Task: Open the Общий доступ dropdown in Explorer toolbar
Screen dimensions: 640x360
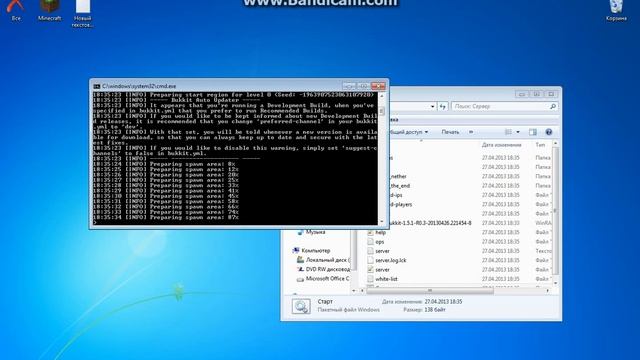Action: coord(409,132)
